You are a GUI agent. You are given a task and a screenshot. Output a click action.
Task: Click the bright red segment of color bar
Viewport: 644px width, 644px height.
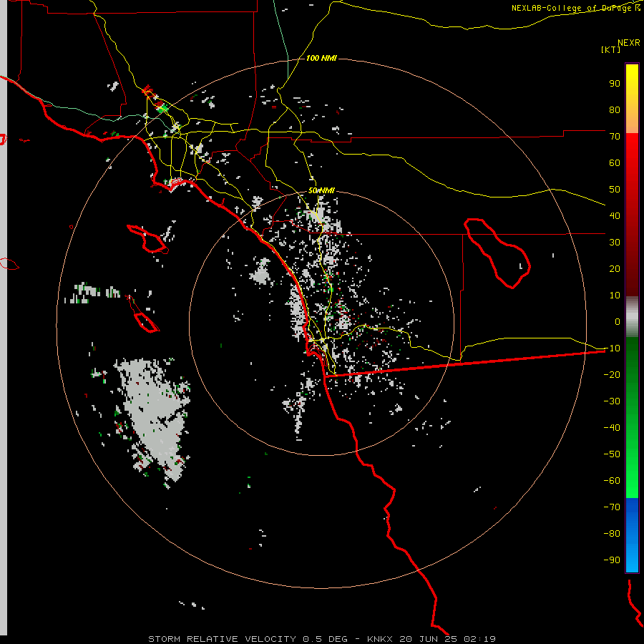[x=632, y=215]
